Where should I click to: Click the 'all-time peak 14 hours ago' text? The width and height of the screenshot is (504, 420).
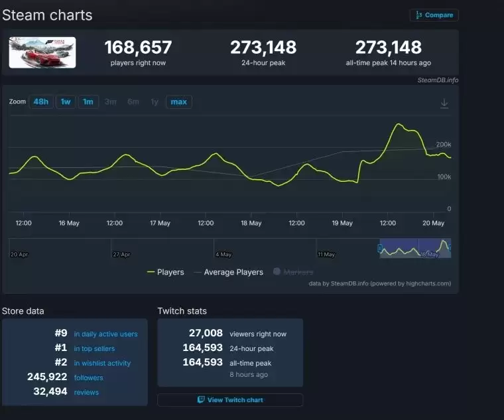(389, 63)
